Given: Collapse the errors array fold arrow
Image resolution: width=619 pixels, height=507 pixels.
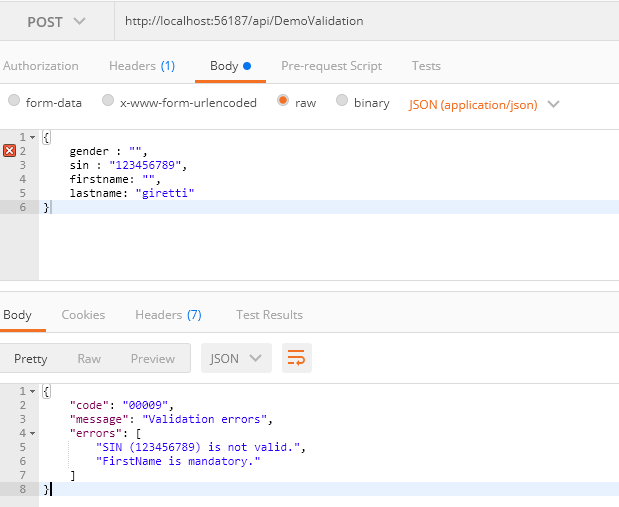Looking at the screenshot, I should pyautogui.click(x=33, y=433).
